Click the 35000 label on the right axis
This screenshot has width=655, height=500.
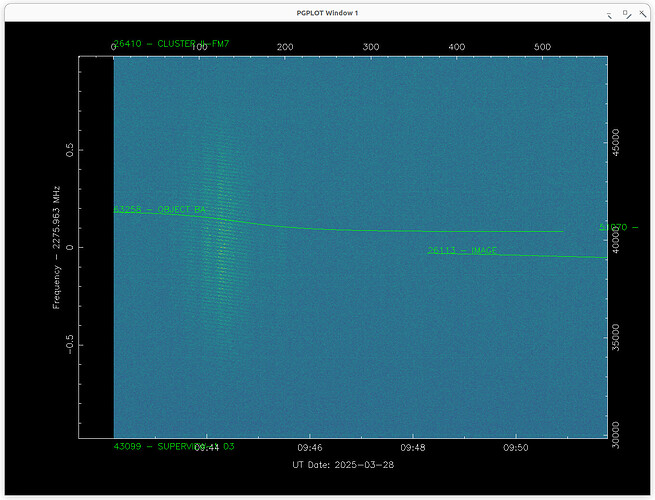[615, 337]
